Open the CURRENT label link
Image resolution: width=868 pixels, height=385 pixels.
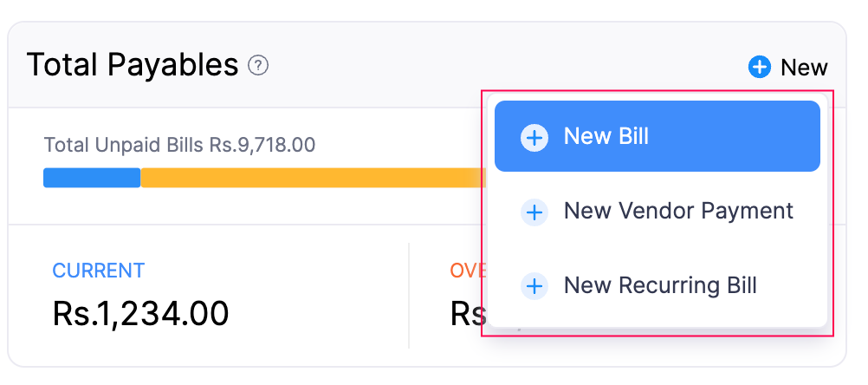[x=98, y=271]
